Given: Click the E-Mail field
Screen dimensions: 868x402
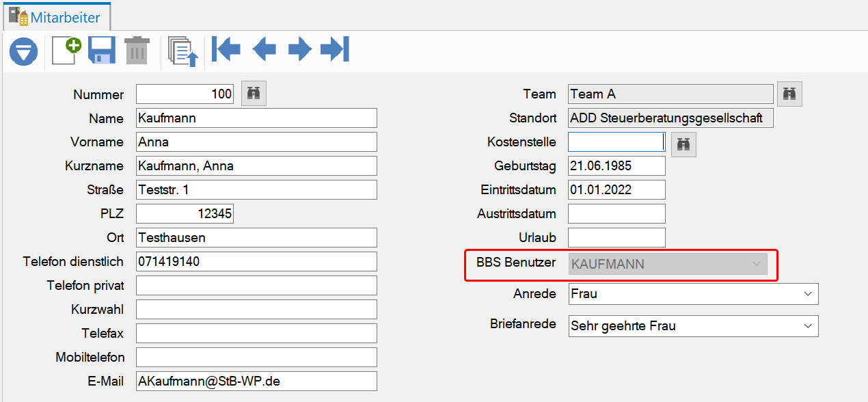Looking at the screenshot, I should pos(256,381).
